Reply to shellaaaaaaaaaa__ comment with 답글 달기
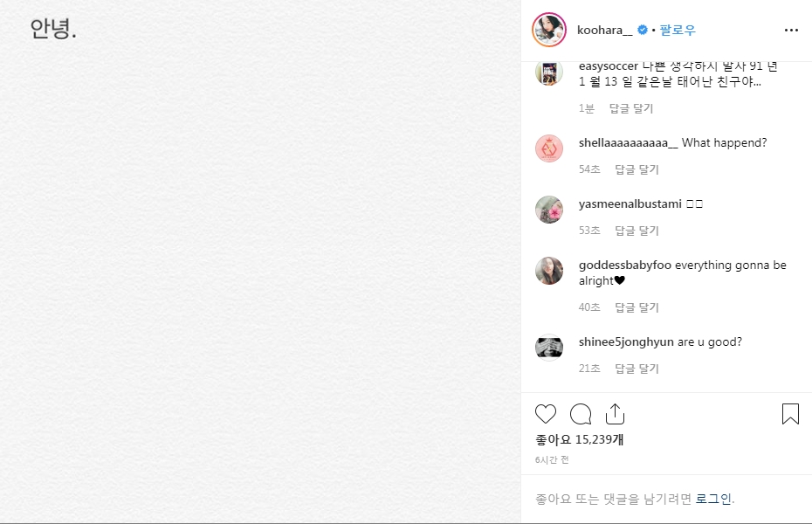The width and height of the screenshot is (812, 524). [637, 169]
